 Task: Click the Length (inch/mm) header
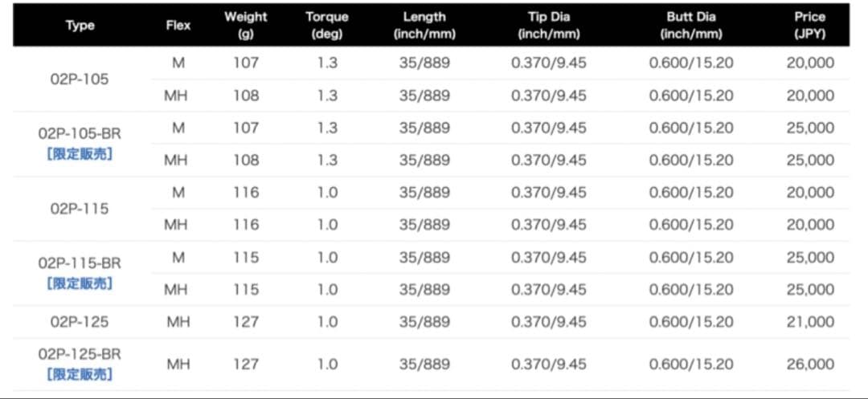pos(424,26)
